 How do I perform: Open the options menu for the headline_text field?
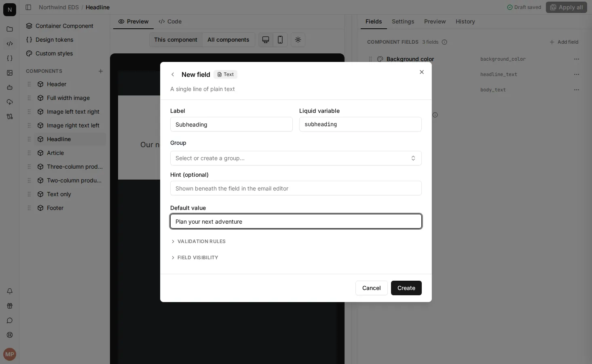click(x=577, y=74)
